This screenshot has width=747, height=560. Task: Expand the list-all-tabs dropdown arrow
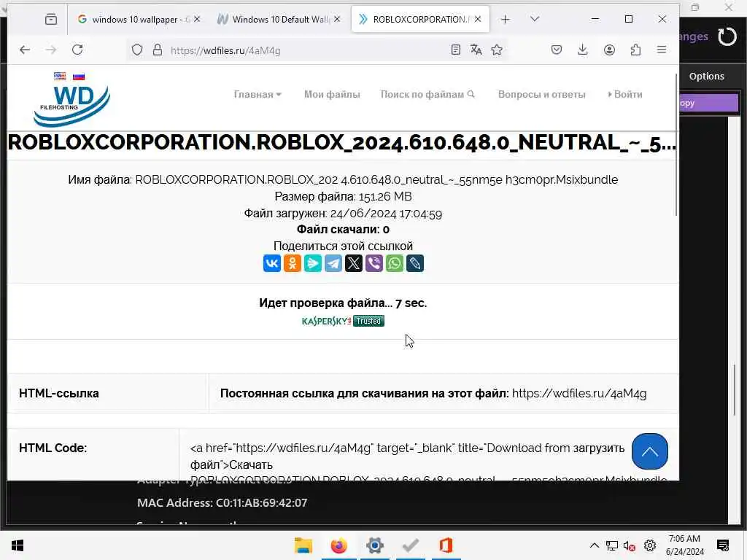click(x=535, y=19)
